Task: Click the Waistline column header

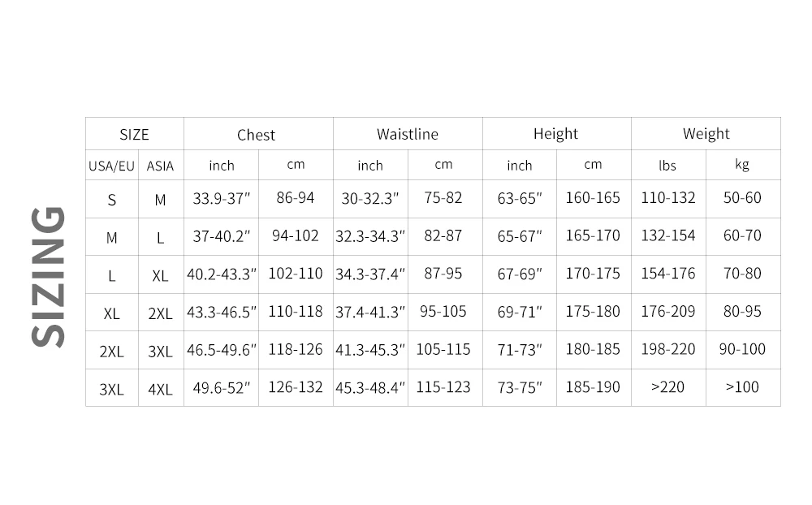Action: [407, 134]
